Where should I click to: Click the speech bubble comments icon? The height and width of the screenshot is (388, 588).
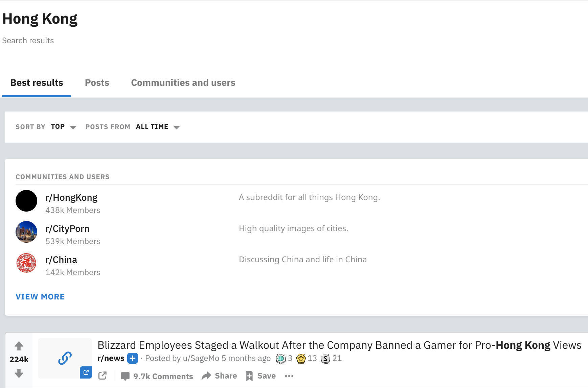click(125, 376)
